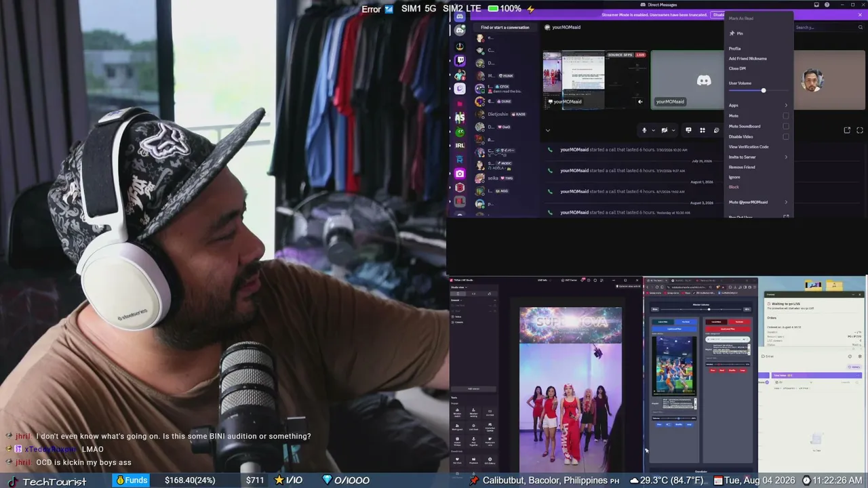
Task: Open the Studio view dropdown in TikTok LIVE Studio
Action: [459, 287]
